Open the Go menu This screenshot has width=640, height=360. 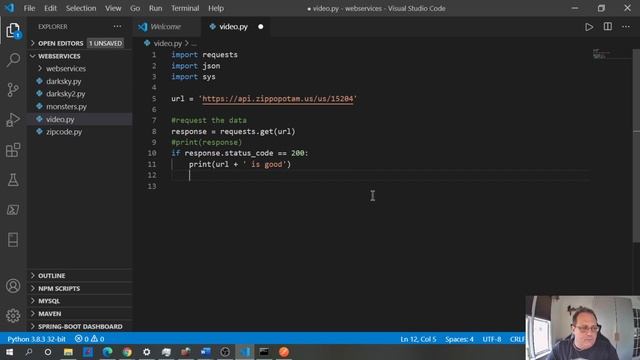tap(135, 8)
